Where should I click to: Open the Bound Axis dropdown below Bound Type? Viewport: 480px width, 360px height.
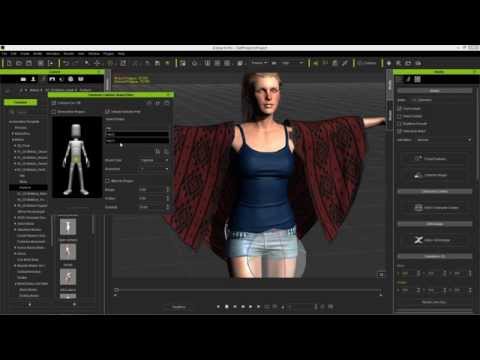click(x=154, y=169)
